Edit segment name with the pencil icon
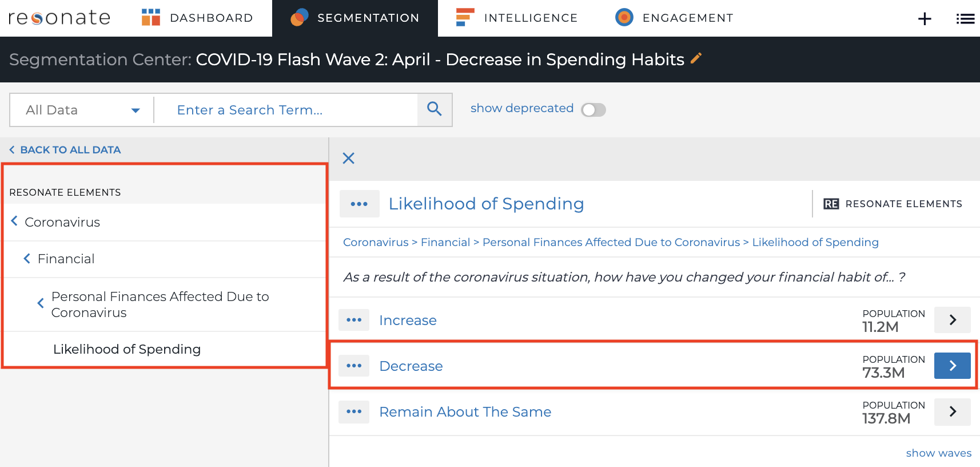The height and width of the screenshot is (467, 980). point(696,58)
